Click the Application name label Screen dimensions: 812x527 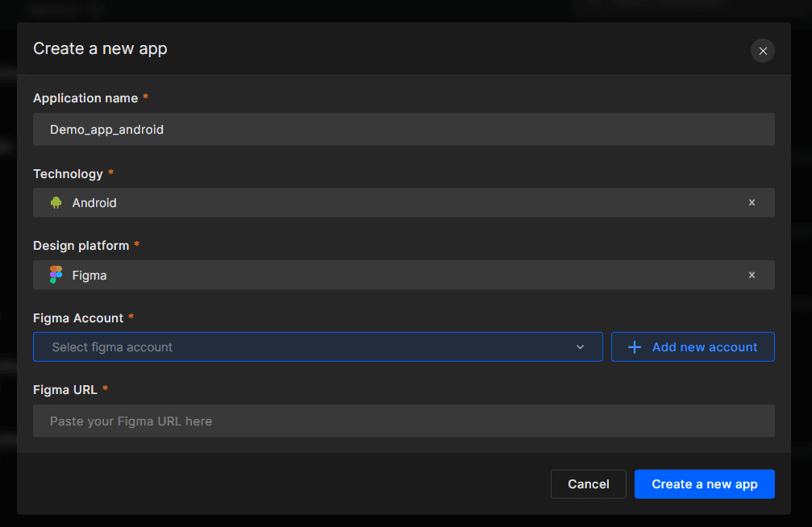85,98
